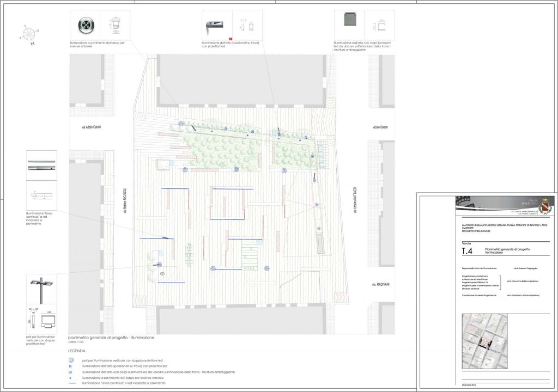Click the small red marker near projector caption
The height and width of the screenshot is (392, 558).
(x=230, y=40)
